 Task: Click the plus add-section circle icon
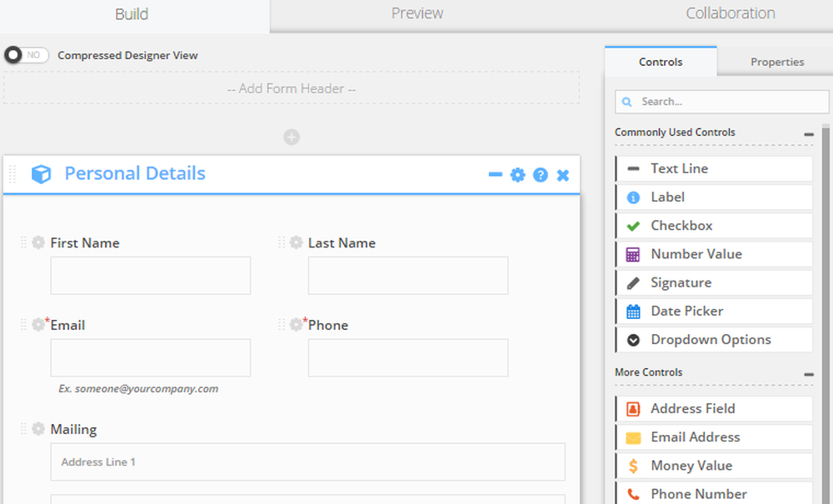pos(291,137)
